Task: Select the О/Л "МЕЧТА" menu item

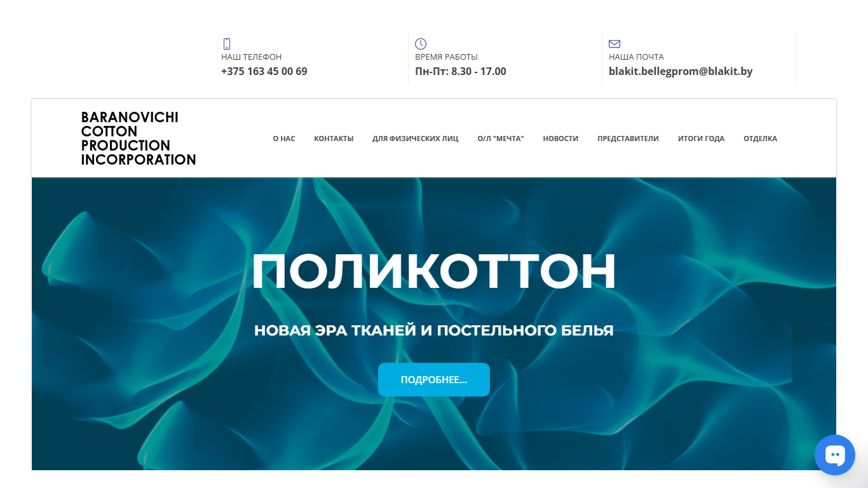Action: [501, 139]
